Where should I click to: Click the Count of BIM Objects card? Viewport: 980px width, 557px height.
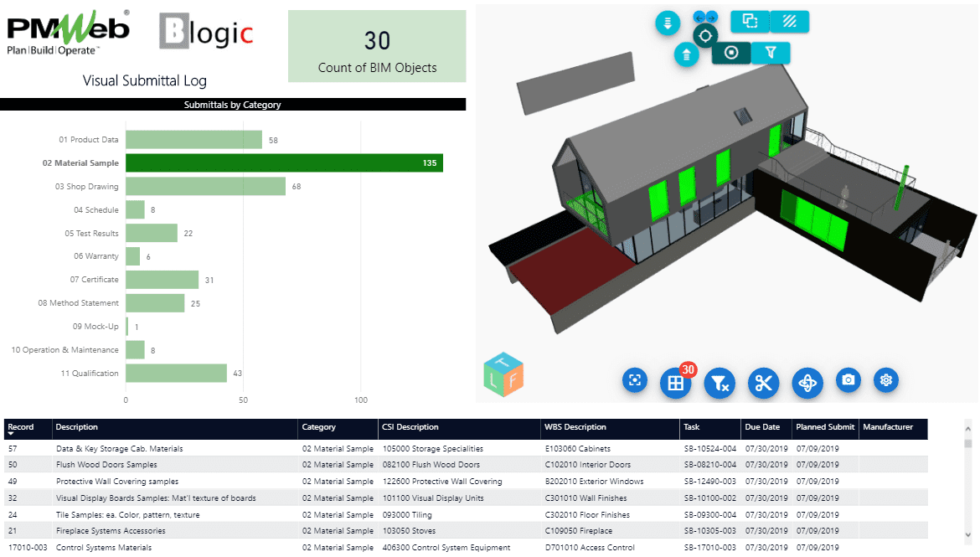[377, 46]
